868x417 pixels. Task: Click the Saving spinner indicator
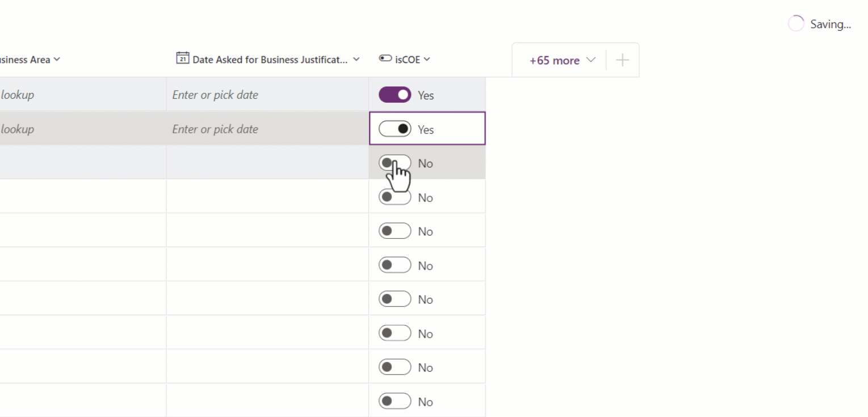[796, 23]
